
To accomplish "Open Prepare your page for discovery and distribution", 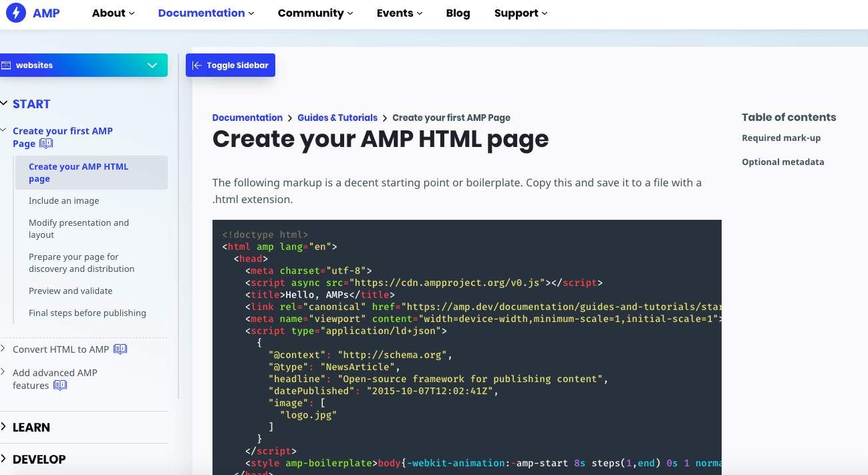I will point(82,263).
